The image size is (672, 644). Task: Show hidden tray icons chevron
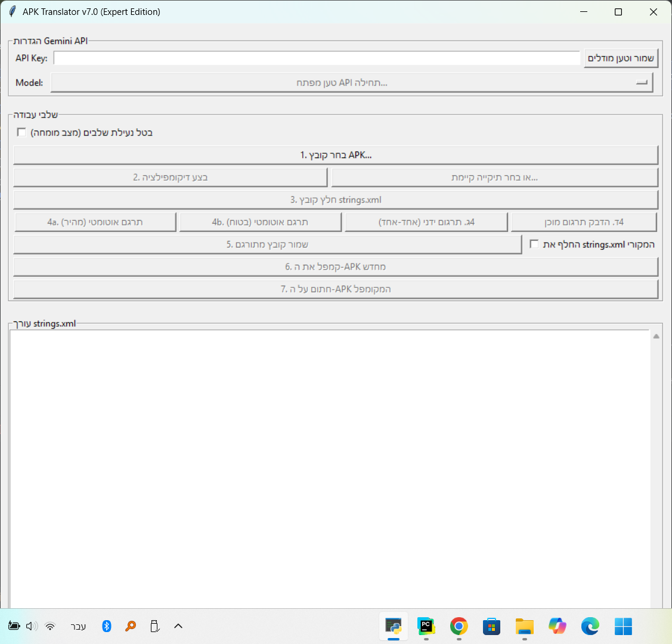pos(178,627)
